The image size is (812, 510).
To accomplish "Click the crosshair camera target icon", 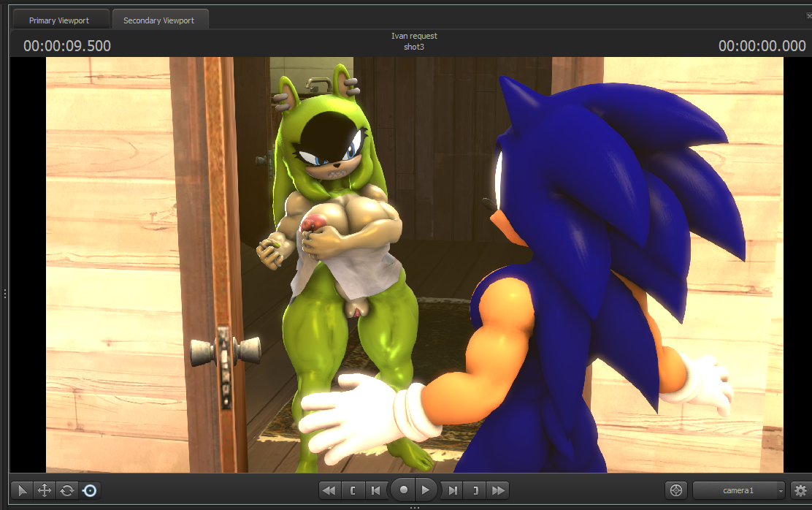I will 675,490.
